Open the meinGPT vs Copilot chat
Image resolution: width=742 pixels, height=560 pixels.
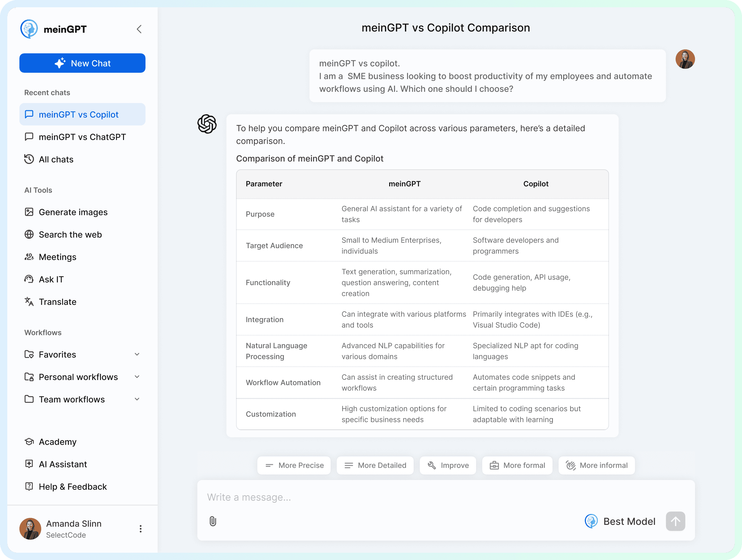(82, 114)
